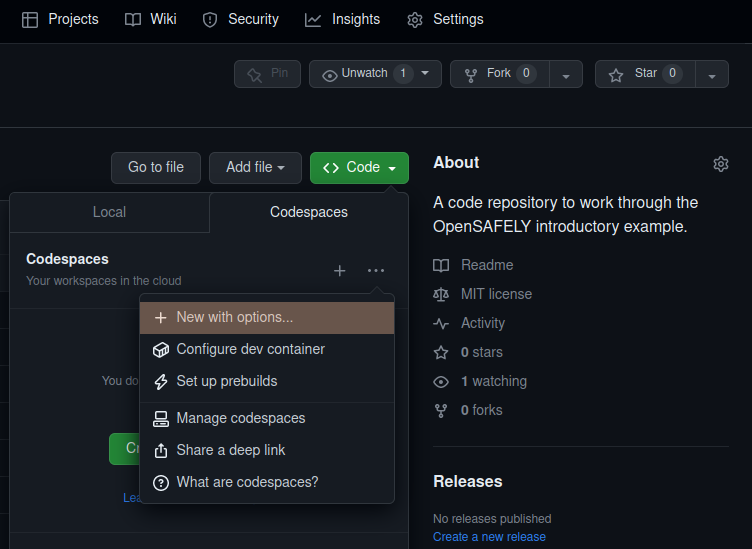The width and height of the screenshot is (752, 549).
Task: Click the star icon beside 0 stars
Action: [441, 353]
